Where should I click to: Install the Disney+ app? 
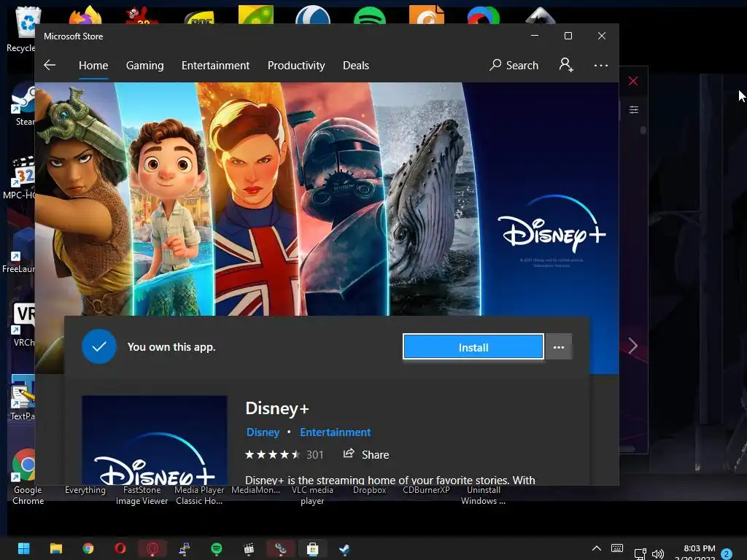click(x=473, y=347)
